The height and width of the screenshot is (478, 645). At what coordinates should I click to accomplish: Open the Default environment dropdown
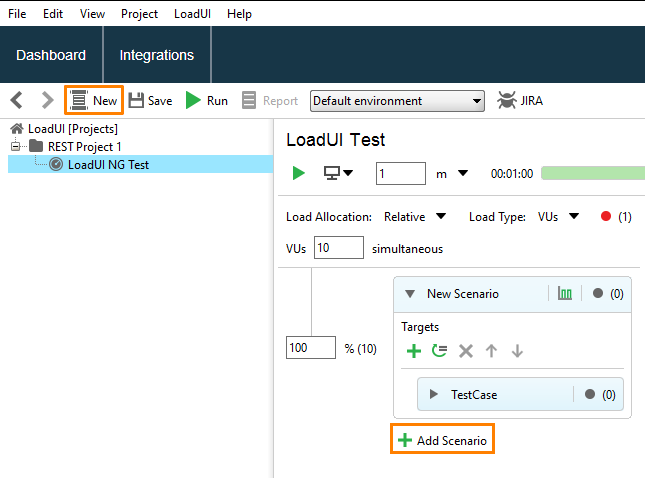[397, 101]
